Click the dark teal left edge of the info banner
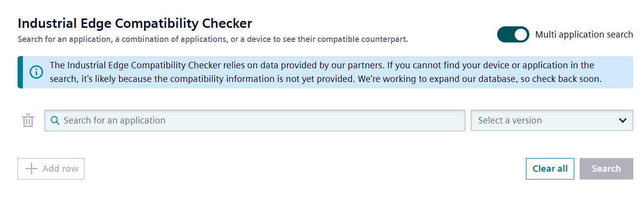 coord(20,72)
